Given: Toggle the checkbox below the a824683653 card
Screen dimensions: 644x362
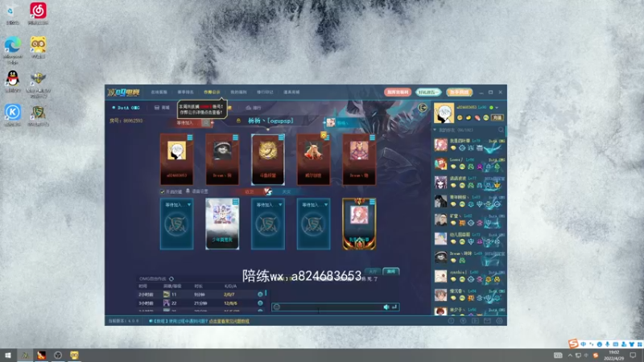Looking at the screenshot, I should [163, 191].
